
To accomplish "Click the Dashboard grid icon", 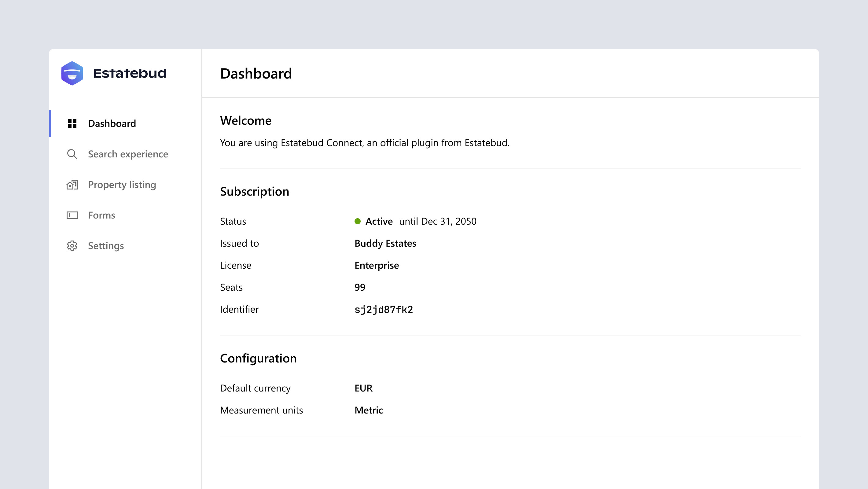I will click(x=72, y=123).
